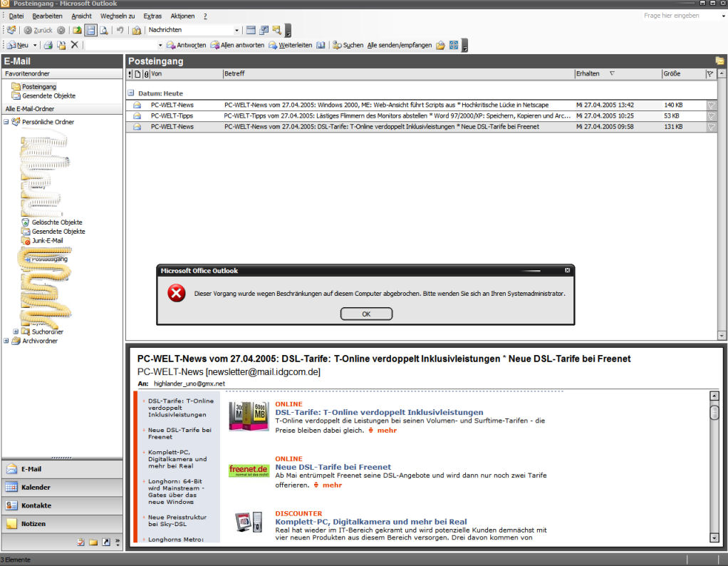Open the Bearbeiten menu
Image resolution: width=728 pixels, height=566 pixels.
(47, 16)
